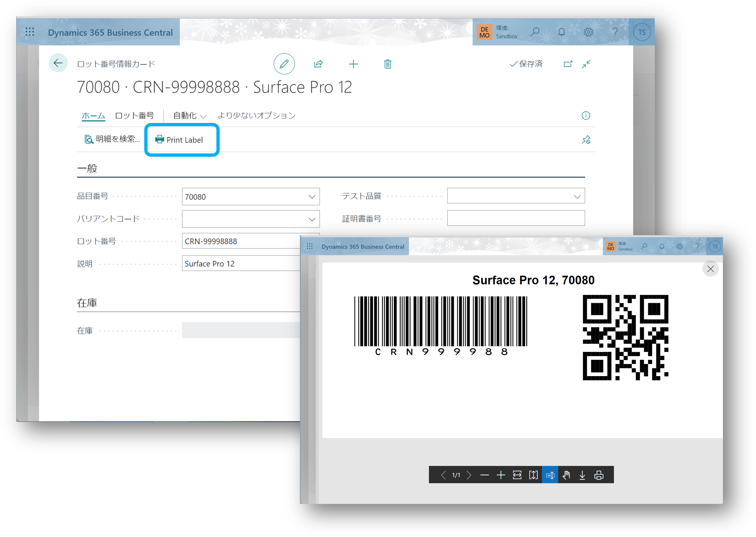Open the ロット番号 menu tab
The height and width of the screenshot is (537, 756).
(x=134, y=116)
